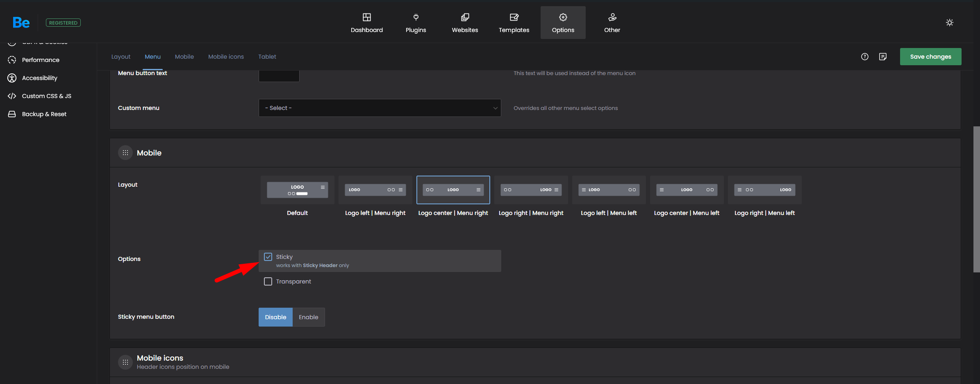Go to the Websites section
This screenshot has height=384, width=980.
click(x=465, y=23)
